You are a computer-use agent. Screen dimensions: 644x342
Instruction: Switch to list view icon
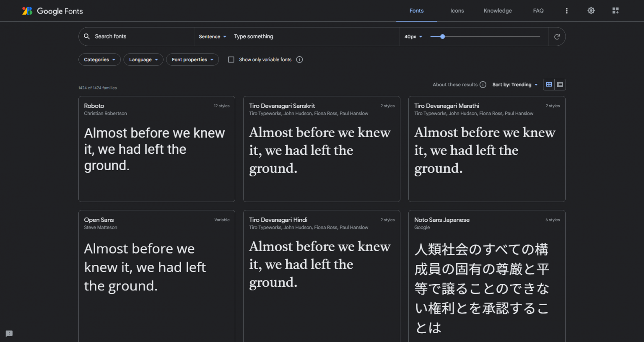[x=560, y=85]
